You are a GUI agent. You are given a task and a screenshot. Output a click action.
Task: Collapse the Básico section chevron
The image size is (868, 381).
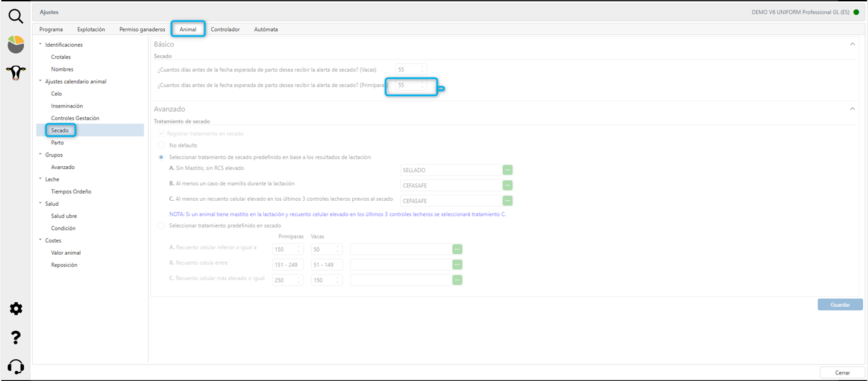click(x=852, y=44)
